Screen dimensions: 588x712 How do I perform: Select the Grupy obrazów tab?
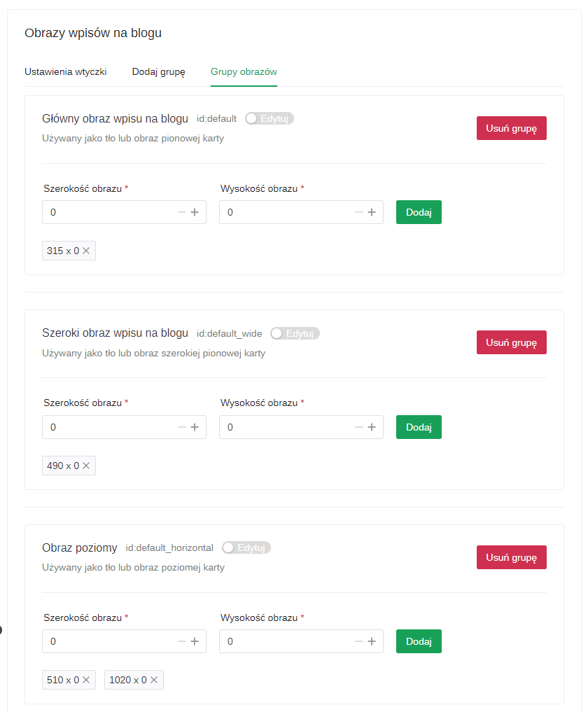[x=244, y=72]
